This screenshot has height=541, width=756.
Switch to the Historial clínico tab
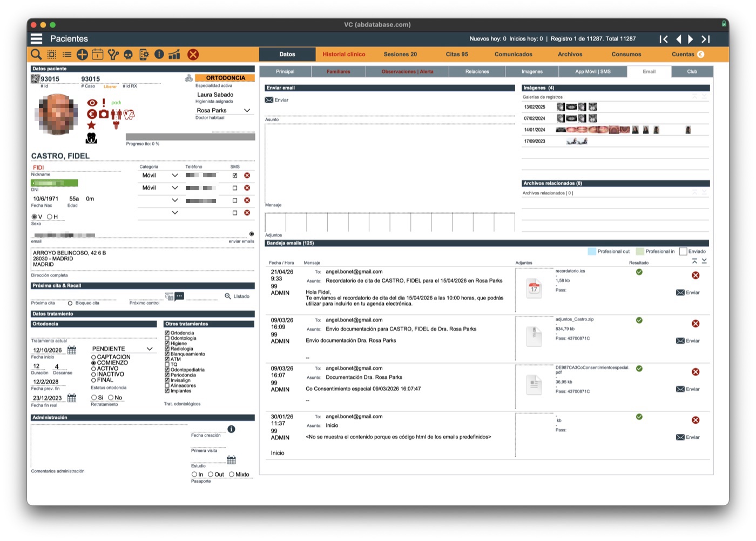pos(344,54)
